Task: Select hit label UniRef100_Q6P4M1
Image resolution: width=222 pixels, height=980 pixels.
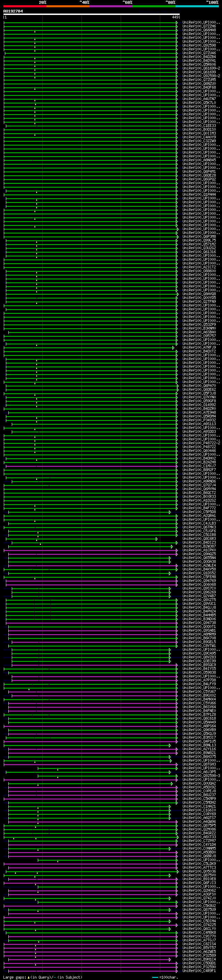Action: (x=199, y=172)
